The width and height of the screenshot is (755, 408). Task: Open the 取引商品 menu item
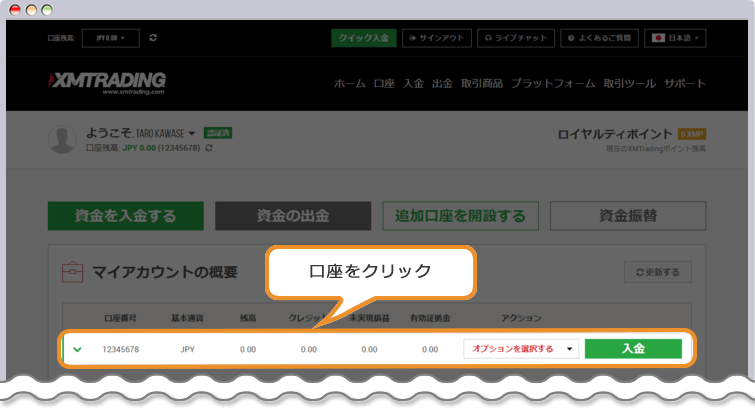click(x=482, y=84)
